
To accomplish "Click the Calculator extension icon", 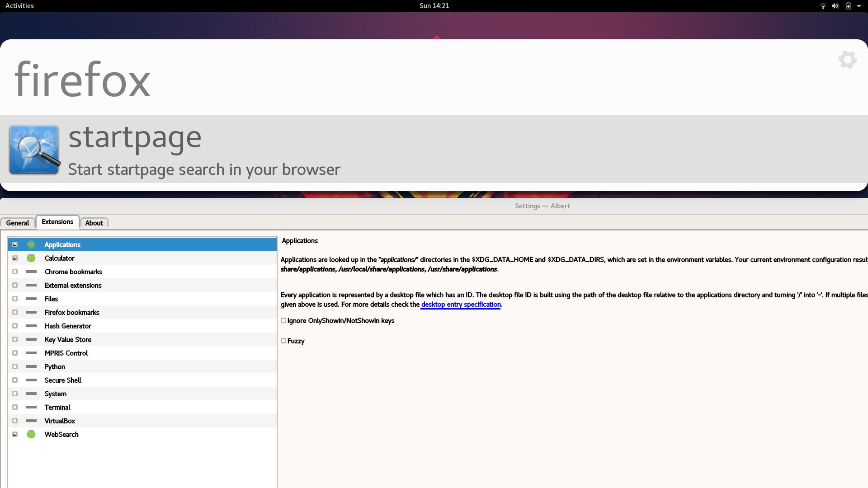I will (x=31, y=258).
